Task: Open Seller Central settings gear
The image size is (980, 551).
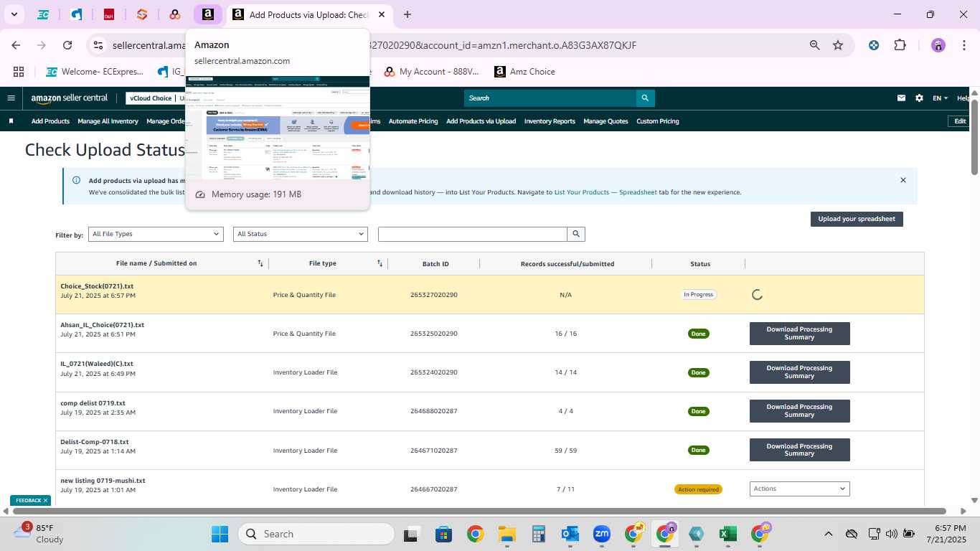Action: (x=919, y=98)
